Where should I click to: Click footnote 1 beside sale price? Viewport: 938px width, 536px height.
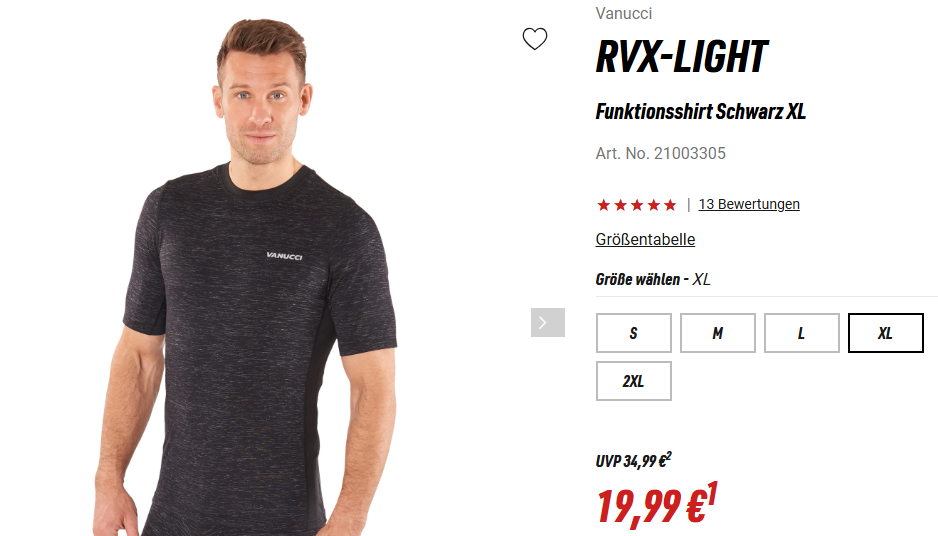712,494
